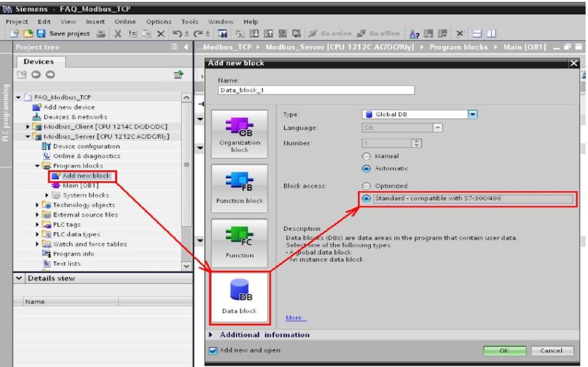Collapse the Details view panel
The width and height of the screenshot is (588, 367).
[x=19, y=278]
